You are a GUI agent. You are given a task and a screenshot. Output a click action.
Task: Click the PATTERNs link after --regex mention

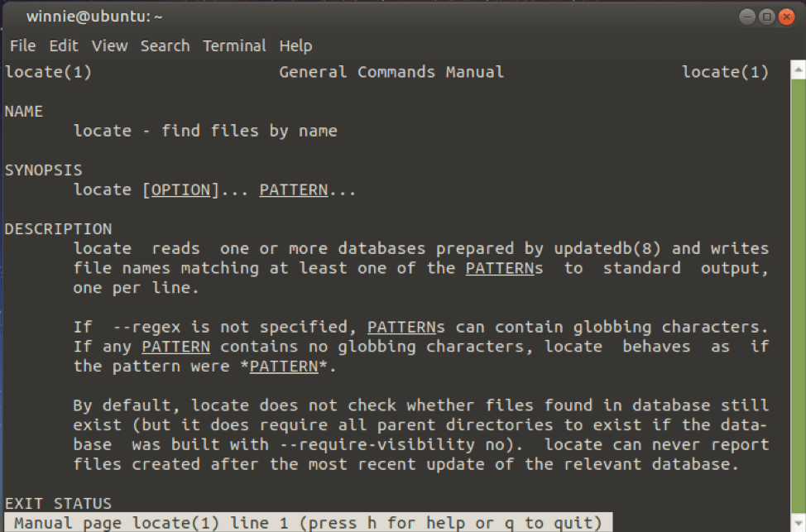[404, 327]
